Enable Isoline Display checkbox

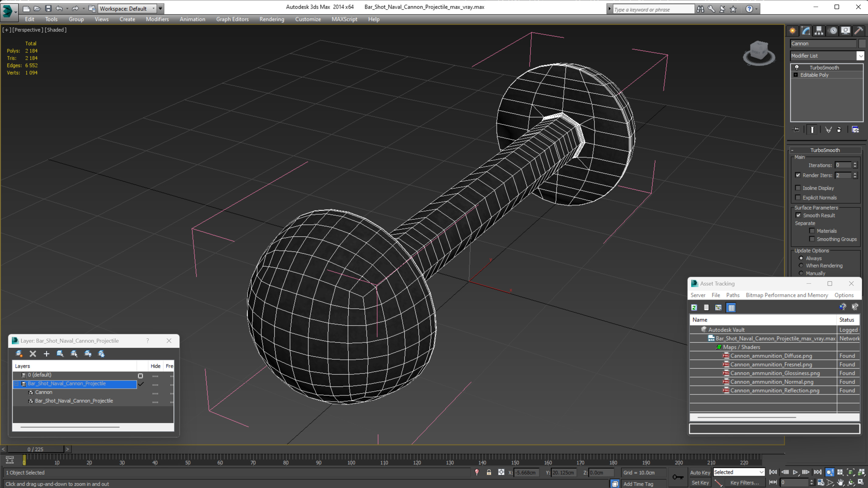click(798, 188)
